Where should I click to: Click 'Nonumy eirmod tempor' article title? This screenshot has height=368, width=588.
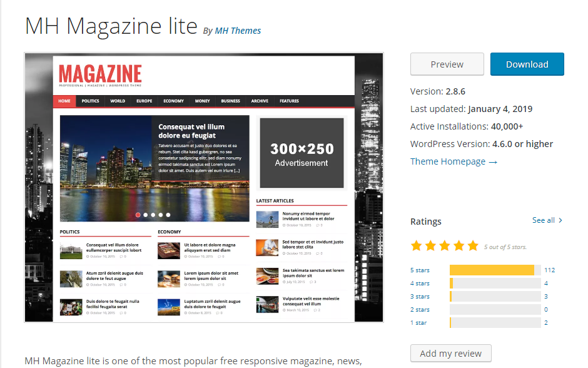coord(308,216)
